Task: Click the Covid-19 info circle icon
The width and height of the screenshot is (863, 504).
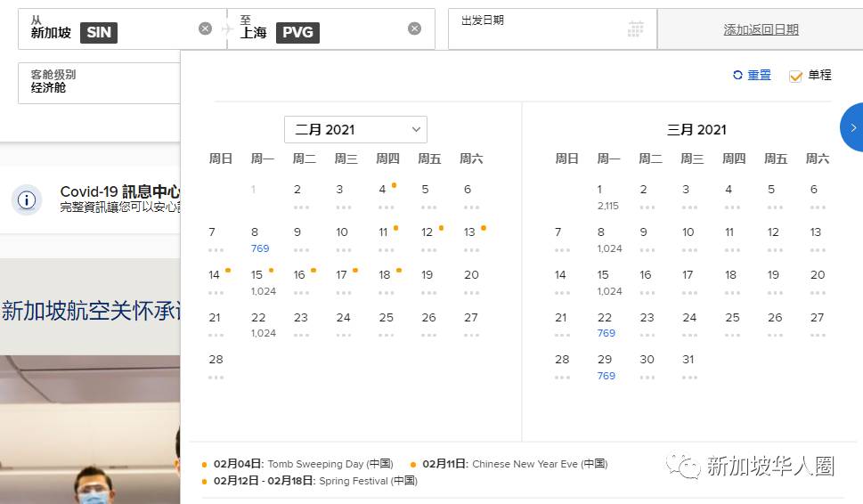Action: 27,199
